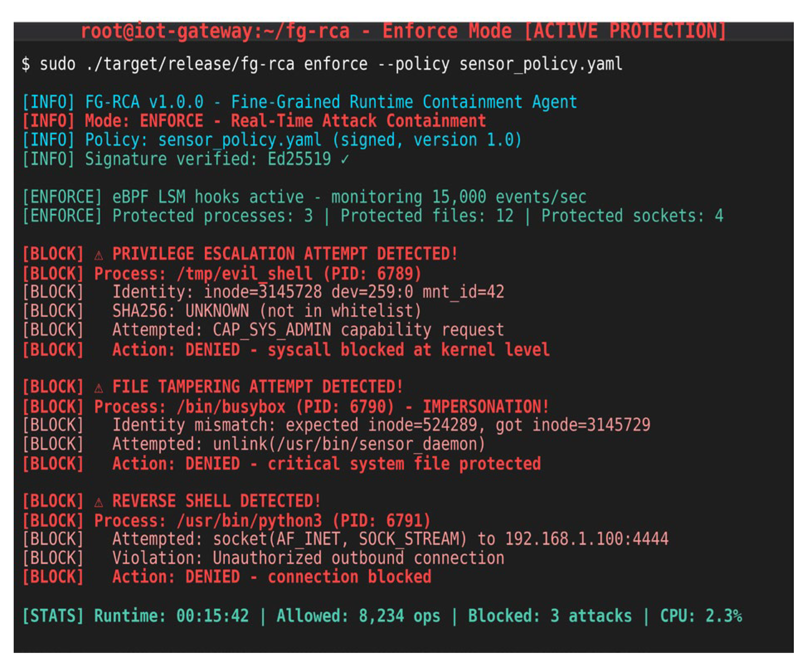The height and width of the screenshot is (672, 810).
Task: Click the warning icon before REVERSE SHELL DETECTED
Action: 99,502
